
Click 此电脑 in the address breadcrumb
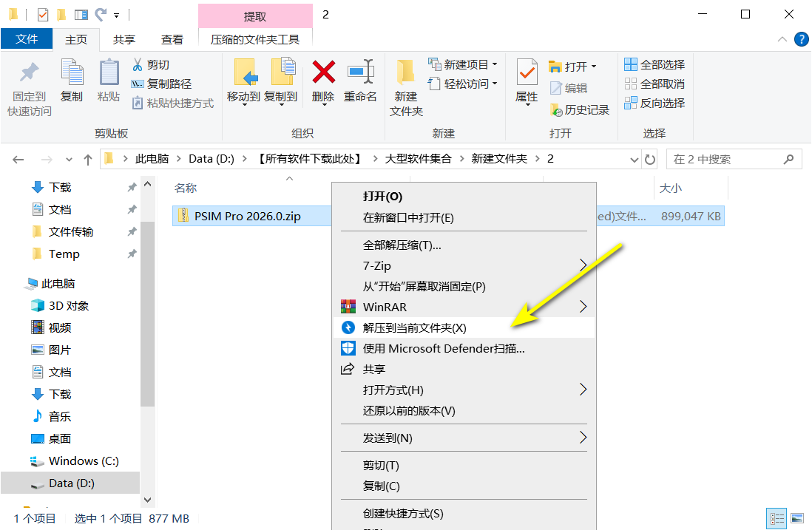pyautogui.click(x=152, y=159)
